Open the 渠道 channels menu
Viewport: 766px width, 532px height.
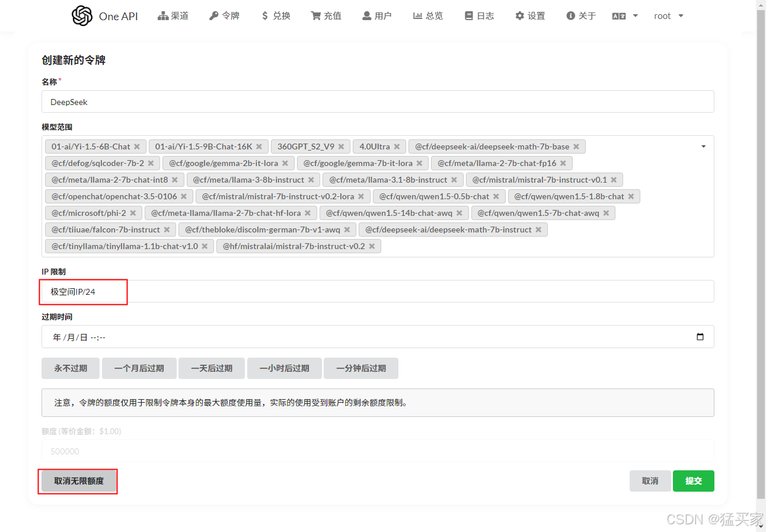(x=173, y=16)
